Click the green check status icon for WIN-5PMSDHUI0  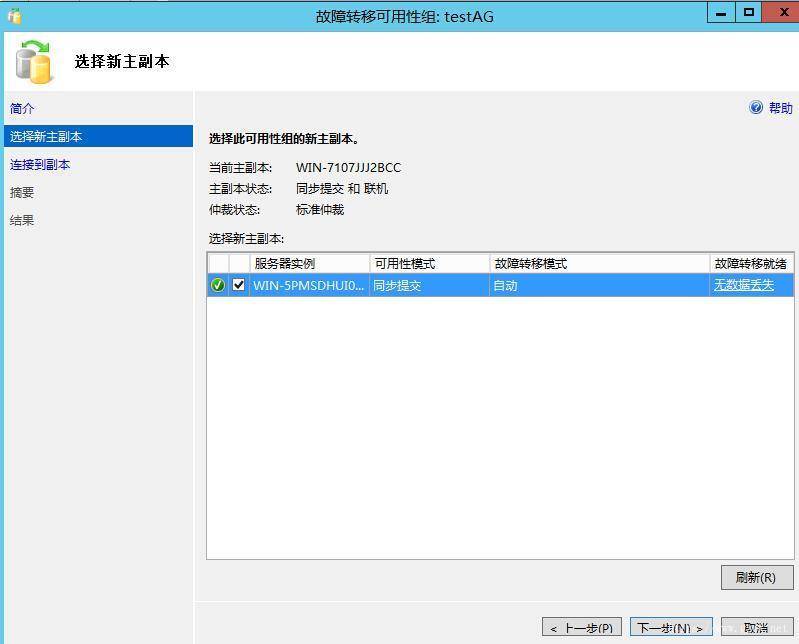point(218,285)
